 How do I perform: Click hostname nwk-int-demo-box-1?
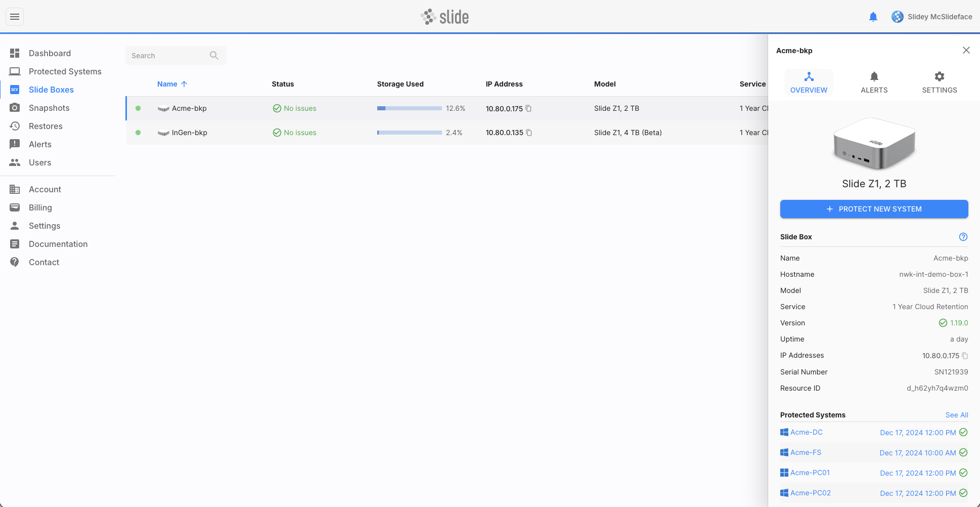[933, 274]
